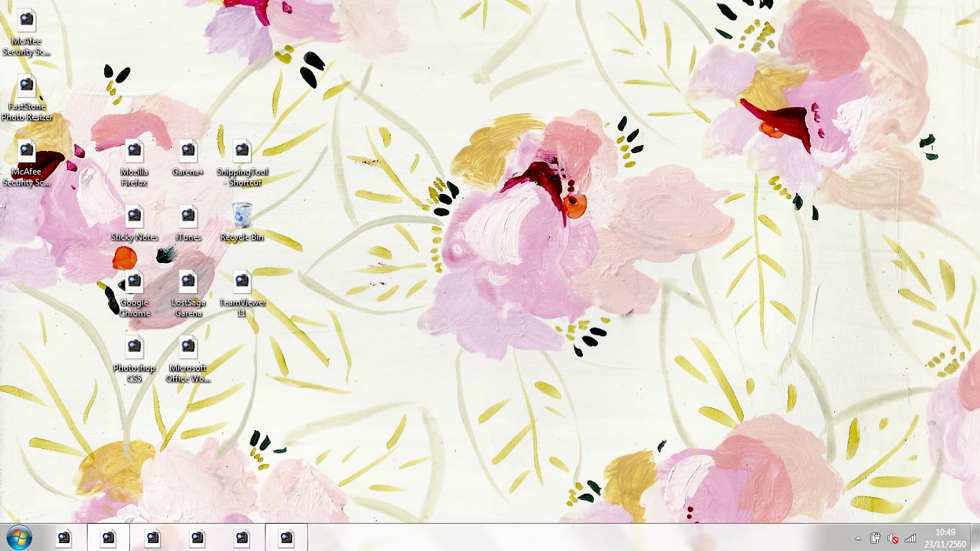Open the Mozilla Firefox desktop shortcut
Image resolution: width=980 pixels, height=551 pixels.
click(134, 152)
